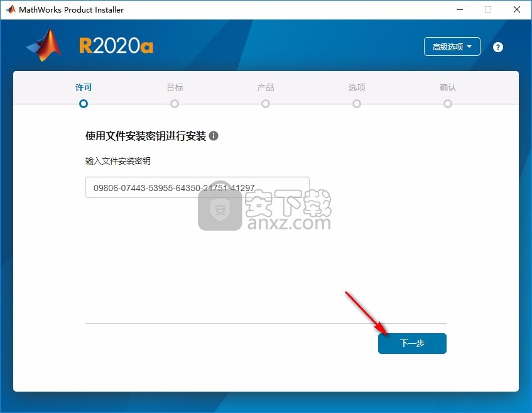The height and width of the screenshot is (413, 532).
Task: Focus the file installation key input field
Action: pos(197,187)
